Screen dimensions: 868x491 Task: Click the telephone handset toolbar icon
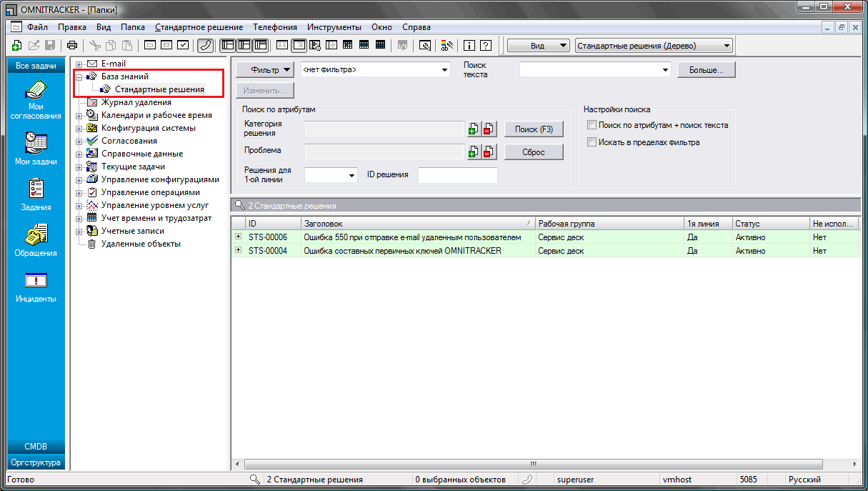205,46
